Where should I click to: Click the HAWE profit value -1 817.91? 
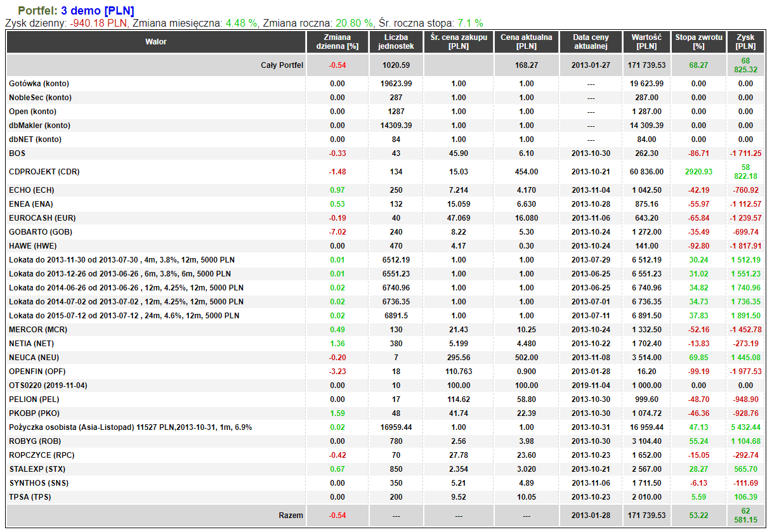(x=746, y=246)
